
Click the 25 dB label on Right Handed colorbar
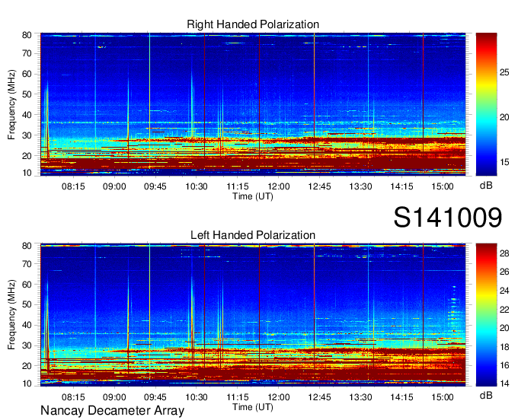pos(504,72)
